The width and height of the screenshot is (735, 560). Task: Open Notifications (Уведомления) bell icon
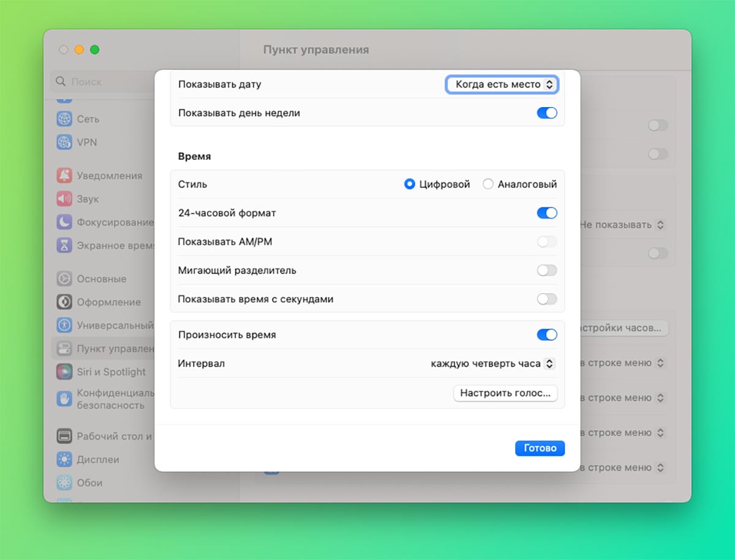tap(64, 176)
